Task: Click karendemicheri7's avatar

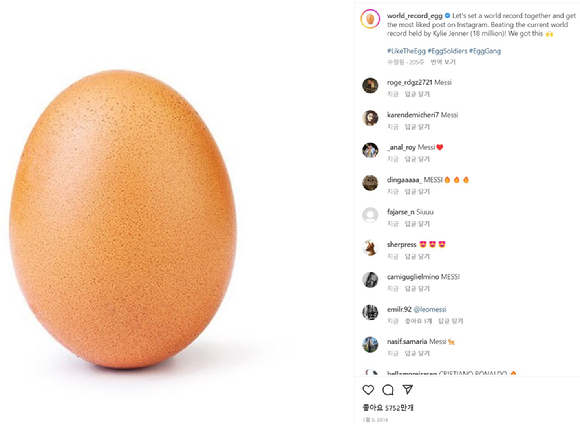Action: point(370,118)
